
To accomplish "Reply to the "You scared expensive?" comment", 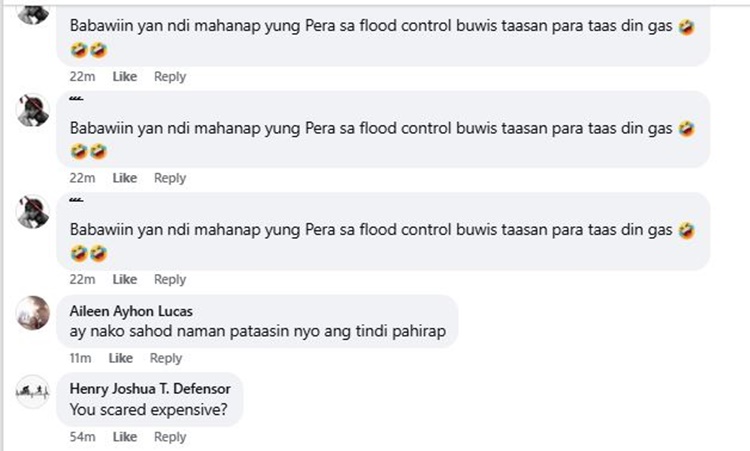I will 170,437.
